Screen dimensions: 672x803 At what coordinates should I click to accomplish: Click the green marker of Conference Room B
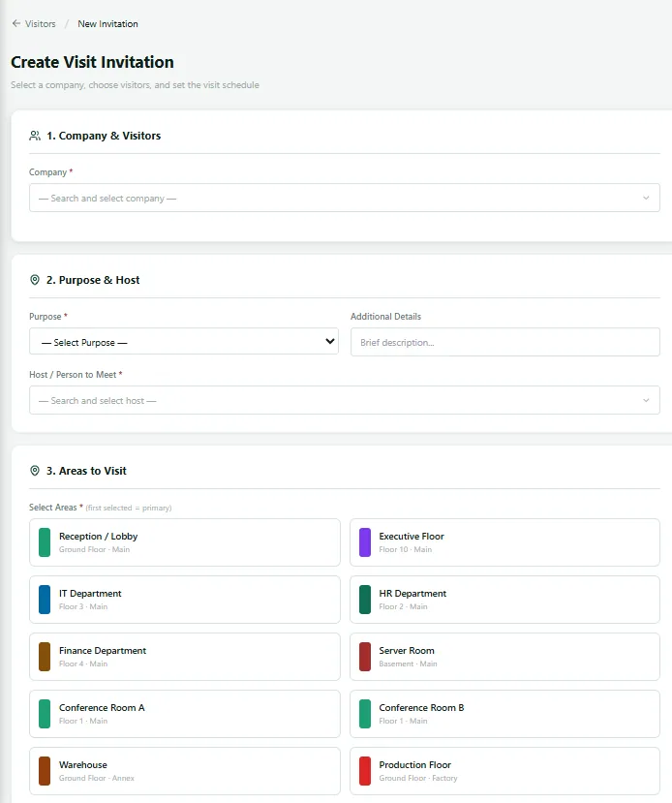click(365, 714)
